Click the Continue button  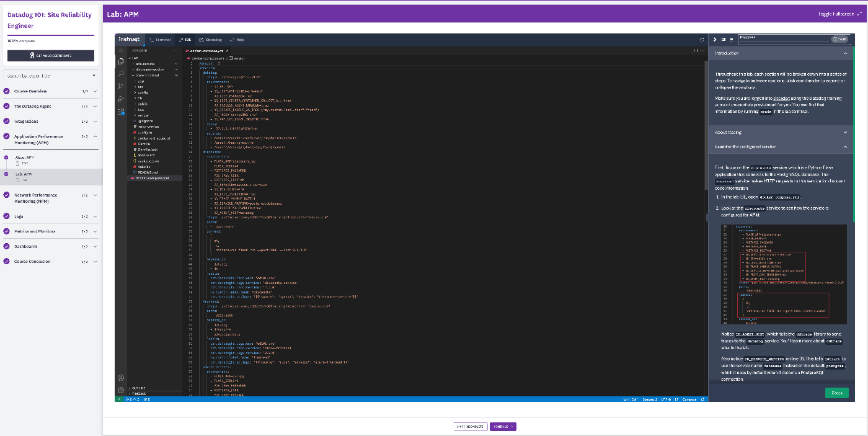click(x=503, y=427)
